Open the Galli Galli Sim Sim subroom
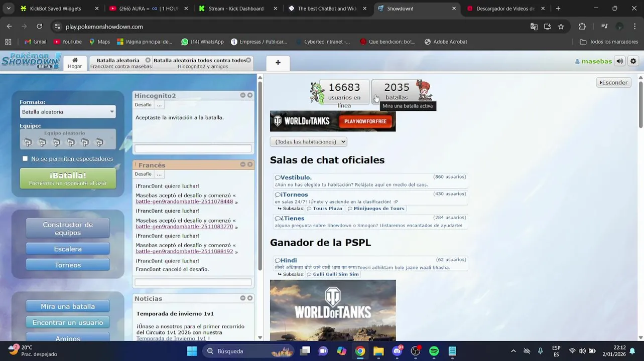Viewport: 644px width, 361px height. pyautogui.click(x=332, y=274)
